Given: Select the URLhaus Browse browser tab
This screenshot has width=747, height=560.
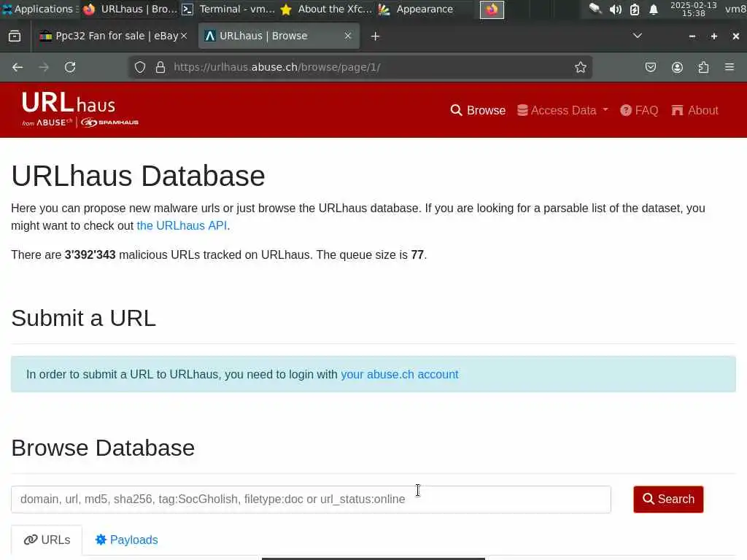Looking at the screenshot, I should 279,36.
